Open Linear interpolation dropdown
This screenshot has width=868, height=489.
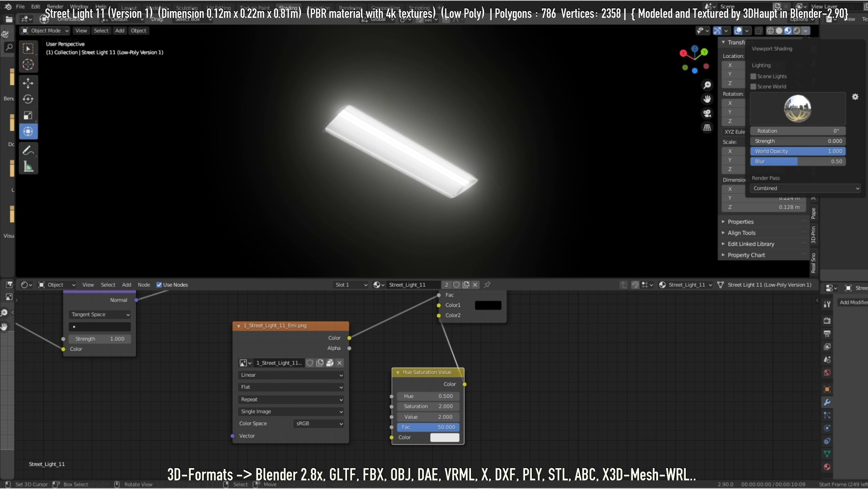coord(291,375)
